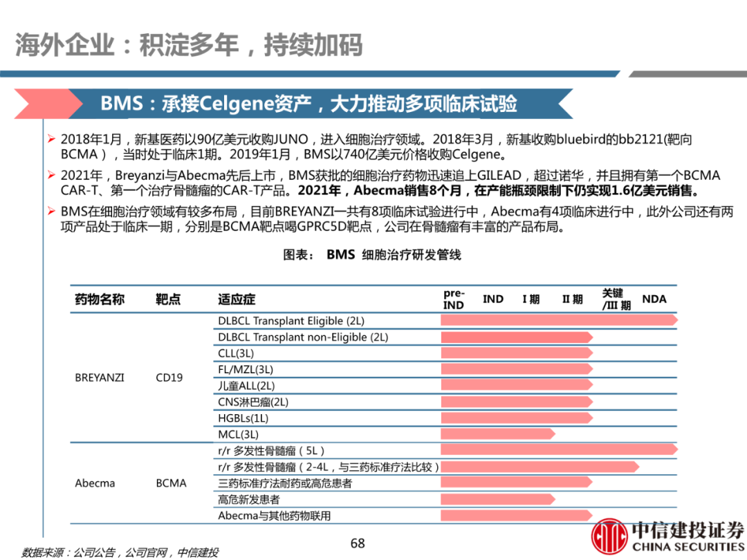The width and height of the screenshot is (747, 560).
Task: Click the r/r 多发性骨髓瘤（5L）row
Action: pos(445,451)
